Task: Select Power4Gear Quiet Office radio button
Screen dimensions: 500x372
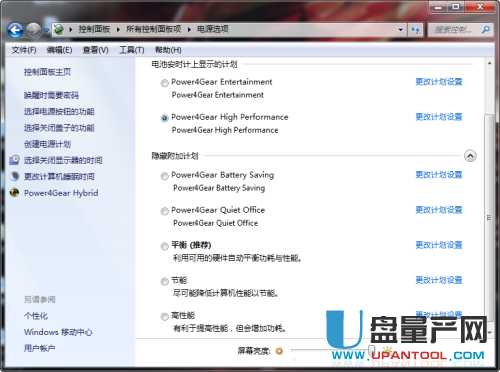Action: [x=164, y=211]
